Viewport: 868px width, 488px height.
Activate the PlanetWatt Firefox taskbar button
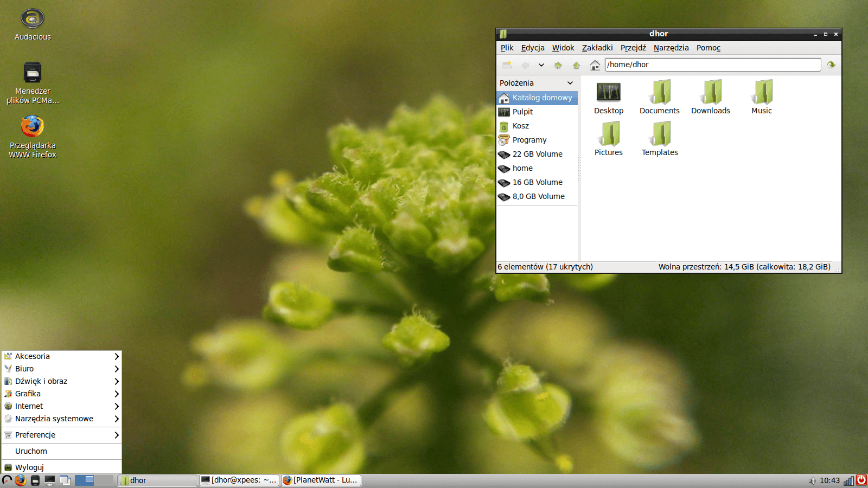[x=321, y=480]
